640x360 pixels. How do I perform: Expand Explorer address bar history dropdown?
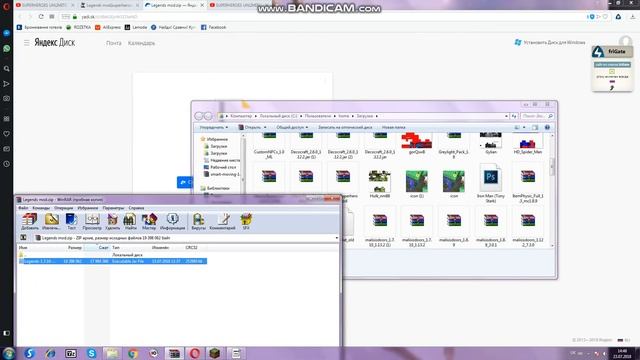507,116
